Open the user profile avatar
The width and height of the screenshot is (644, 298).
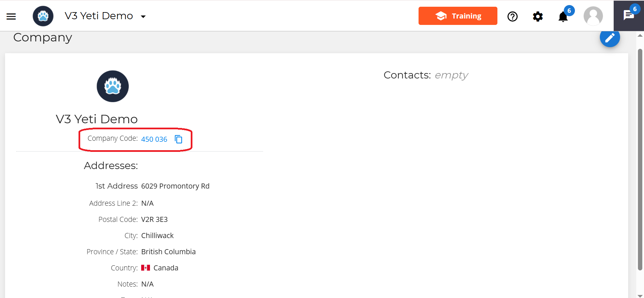[593, 16]
